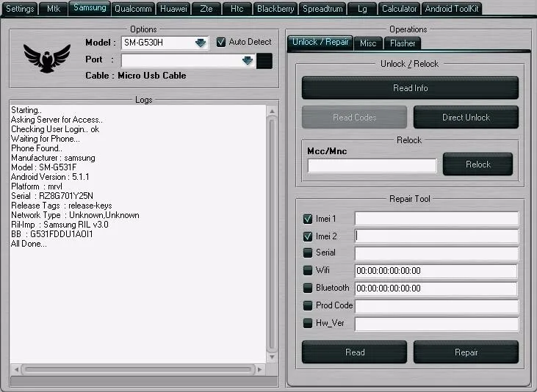Image resolution: width=537 pixels, height=392 pixels.
Task: Uncheck the Imei 2 checkbox
Action: (308, 236)
